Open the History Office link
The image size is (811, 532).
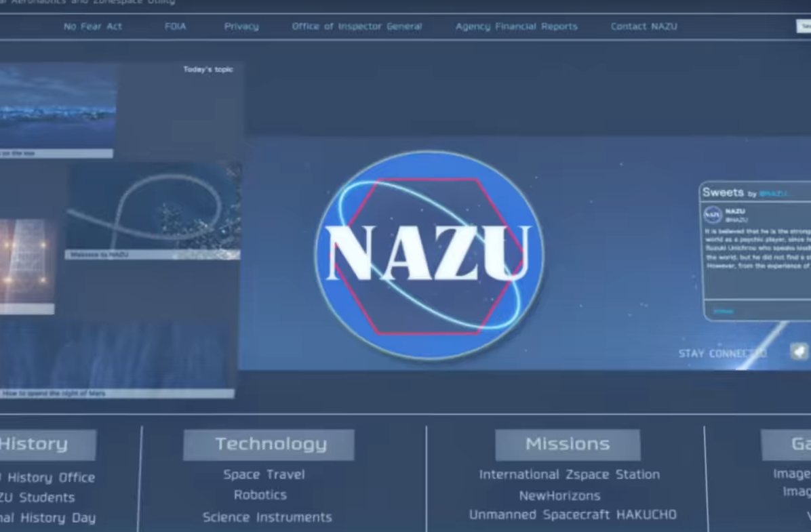pos(48,477)
